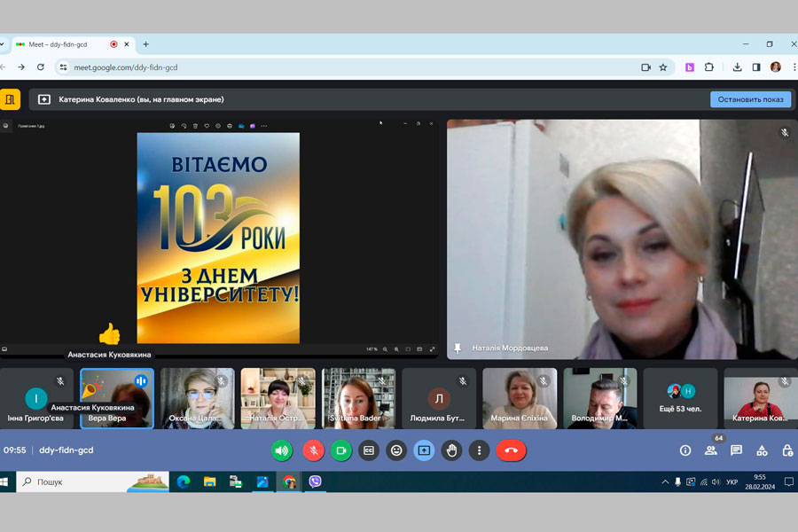Show the participants panel
Screen dimensions: 798x532
point(711,450)
